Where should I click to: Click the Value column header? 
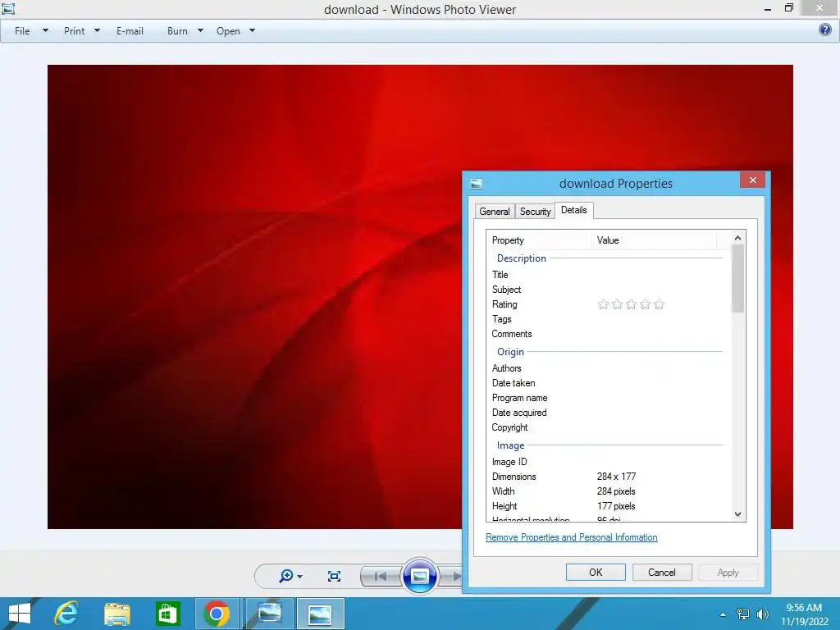click(x=654, y=240)
